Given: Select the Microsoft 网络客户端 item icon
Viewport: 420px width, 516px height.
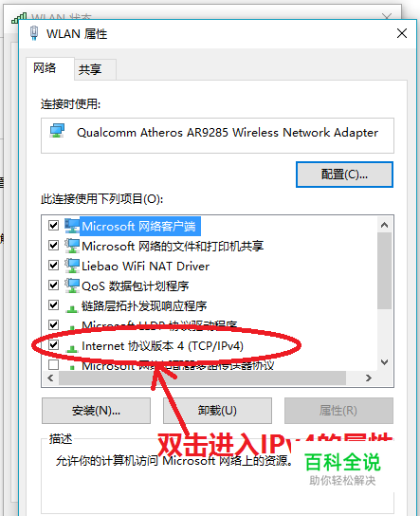Looking at the screenshot, I should coord(72,226).
